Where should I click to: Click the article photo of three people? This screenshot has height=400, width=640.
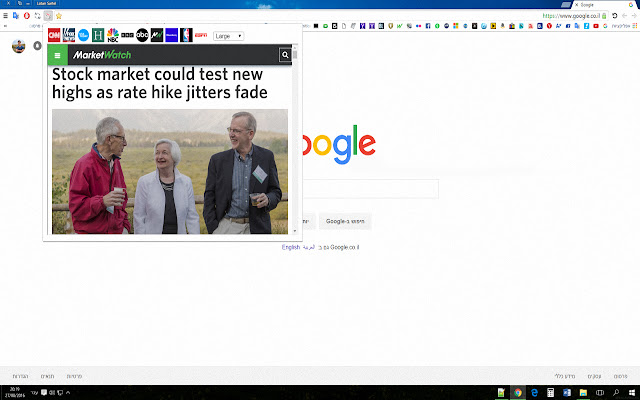(x=170, y=171)
